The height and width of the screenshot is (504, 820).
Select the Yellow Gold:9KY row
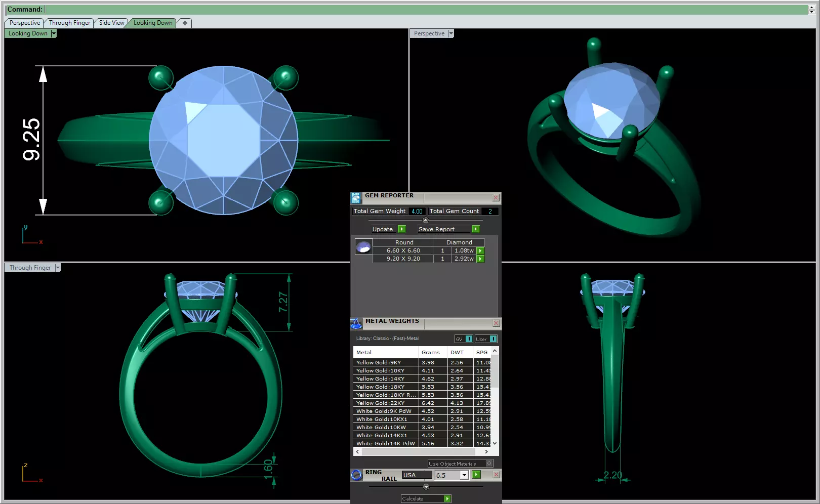pyautogui.click(x=422, y=362)
